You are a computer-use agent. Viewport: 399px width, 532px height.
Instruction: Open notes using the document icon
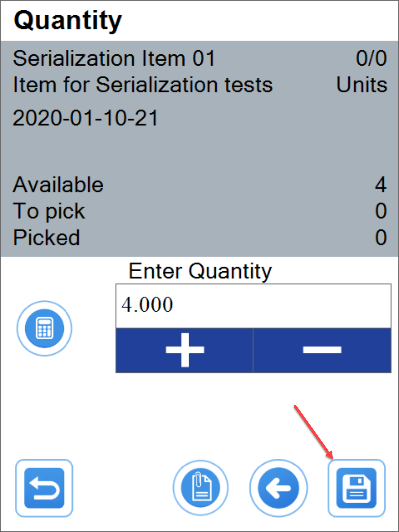click(x=200, y=487)
